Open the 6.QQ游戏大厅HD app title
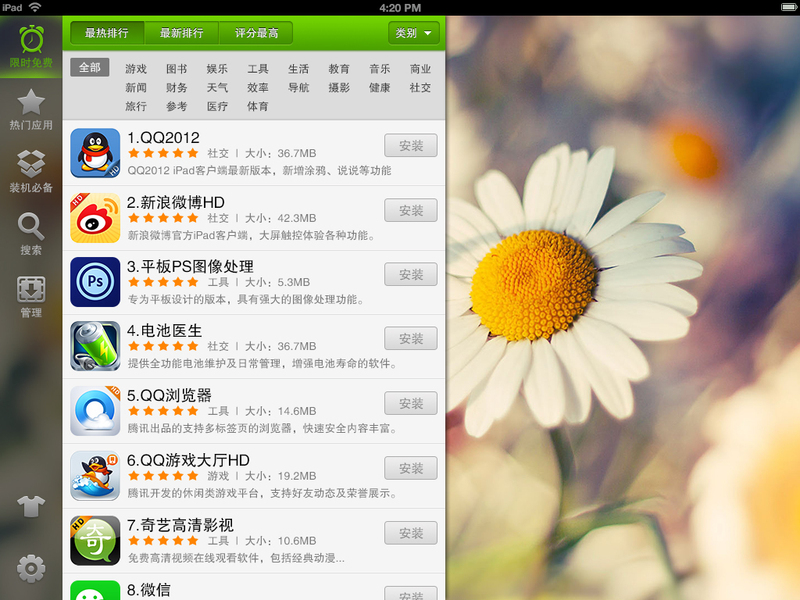 tap(188, 460)
